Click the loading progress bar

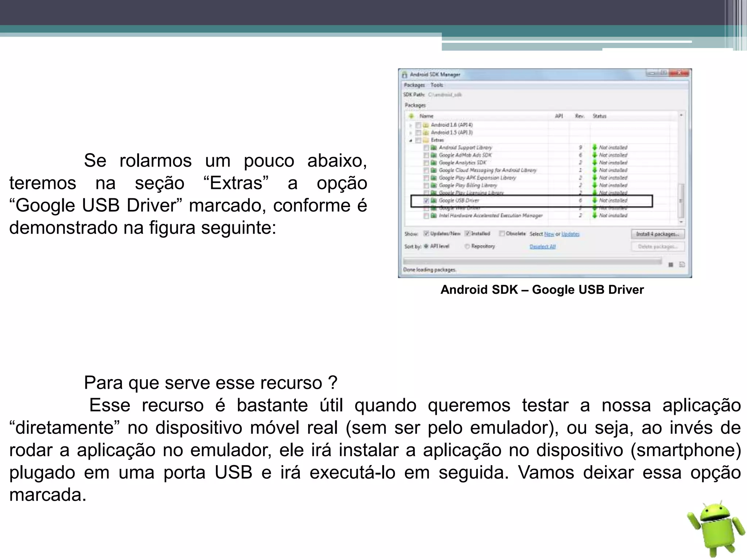(x=532, y=261)
